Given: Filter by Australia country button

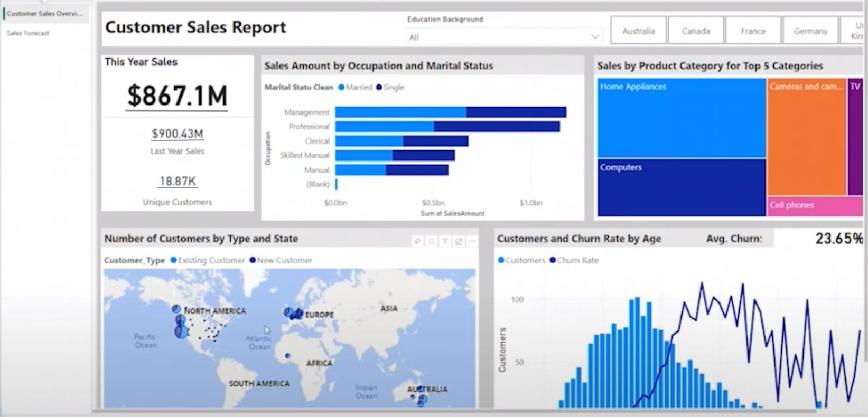Looking at the screenshot, I should click(638, 31).
